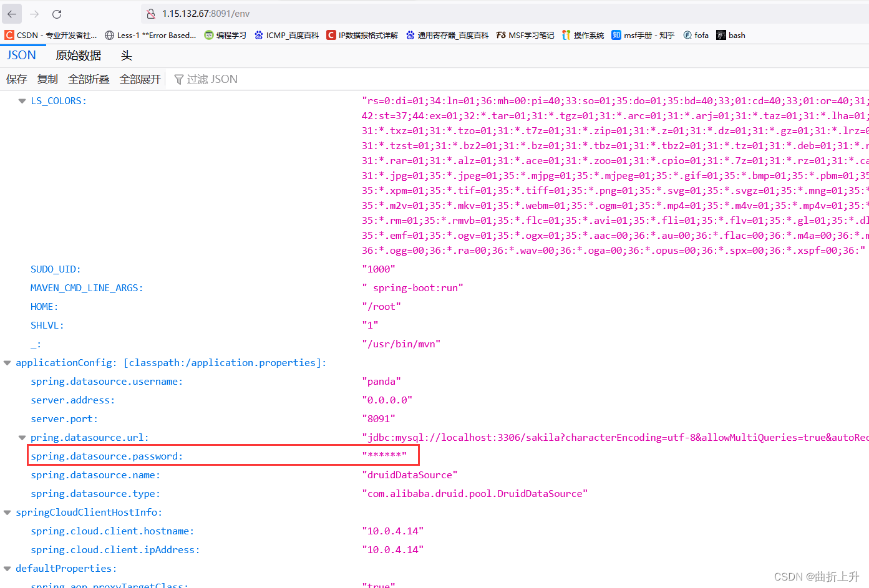
Task: Click the "0.0.0.0" server address value
Action: tap(387, 400)
